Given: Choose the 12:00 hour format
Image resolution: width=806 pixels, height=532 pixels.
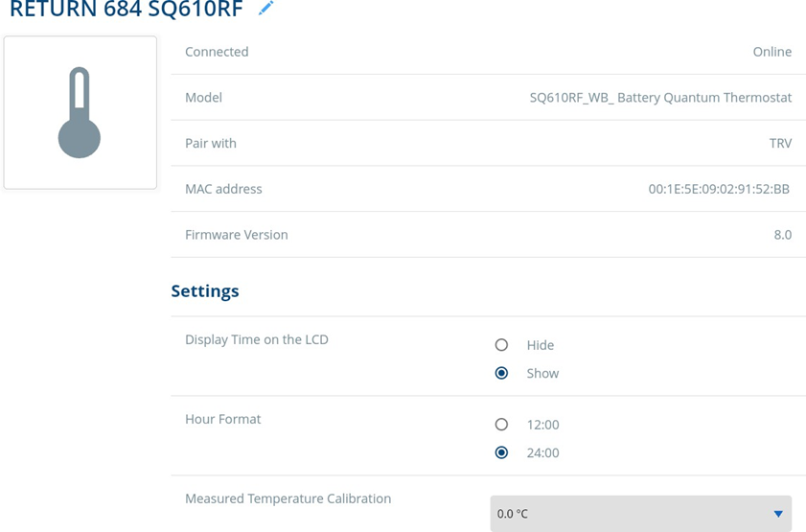Looking at the screenshot, I should click(501, 425).
